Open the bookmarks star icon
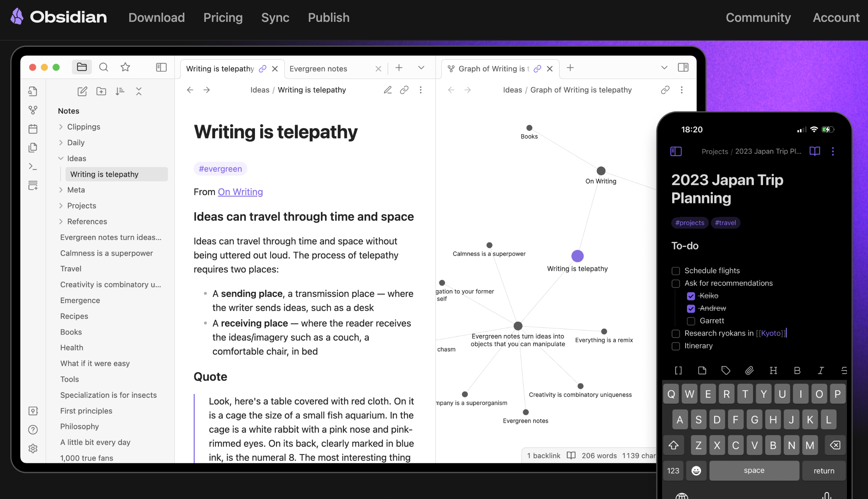The height and width of the screenshot is (499, 868). click(125, 67)
